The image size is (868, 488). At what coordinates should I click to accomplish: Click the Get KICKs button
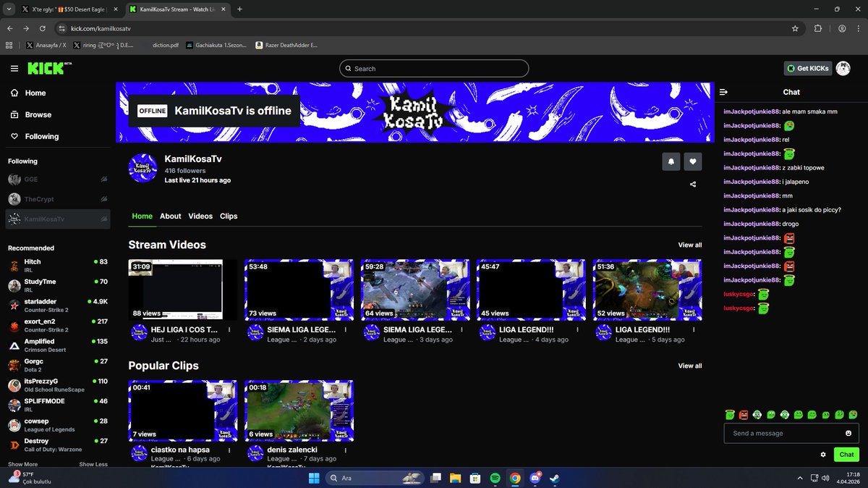click(x=807, y=68)
